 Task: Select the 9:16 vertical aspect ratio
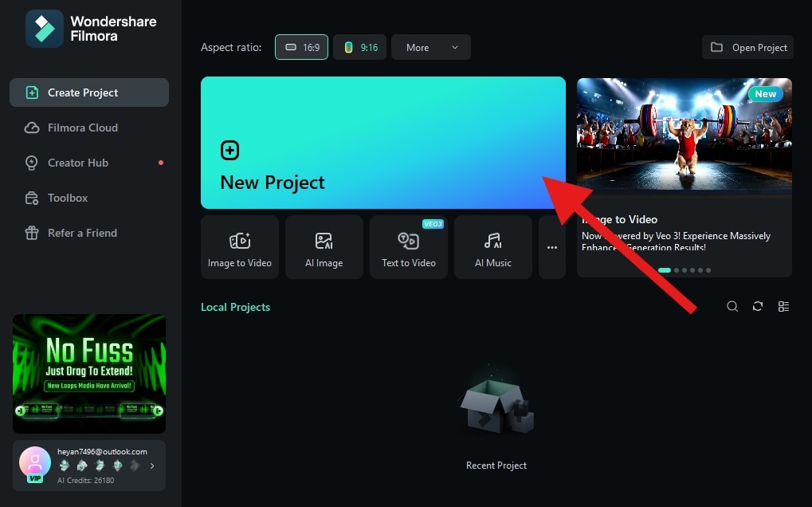pyautogui.click(x=359, y=47)
